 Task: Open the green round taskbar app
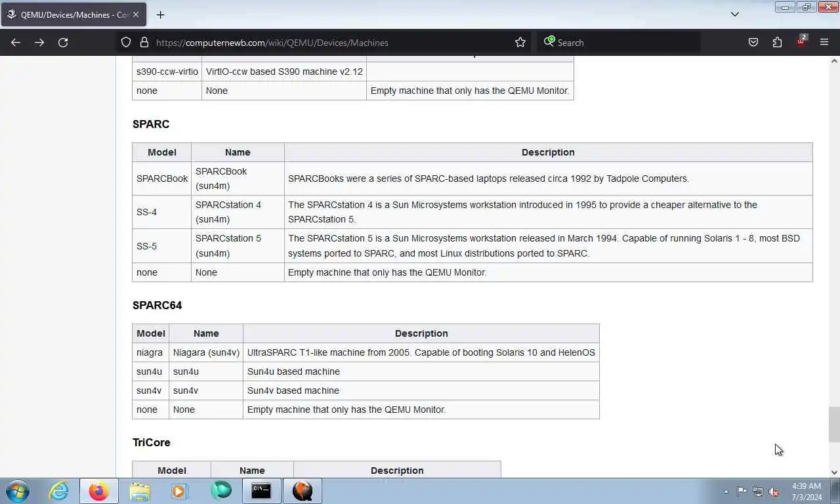pos(221,491)
